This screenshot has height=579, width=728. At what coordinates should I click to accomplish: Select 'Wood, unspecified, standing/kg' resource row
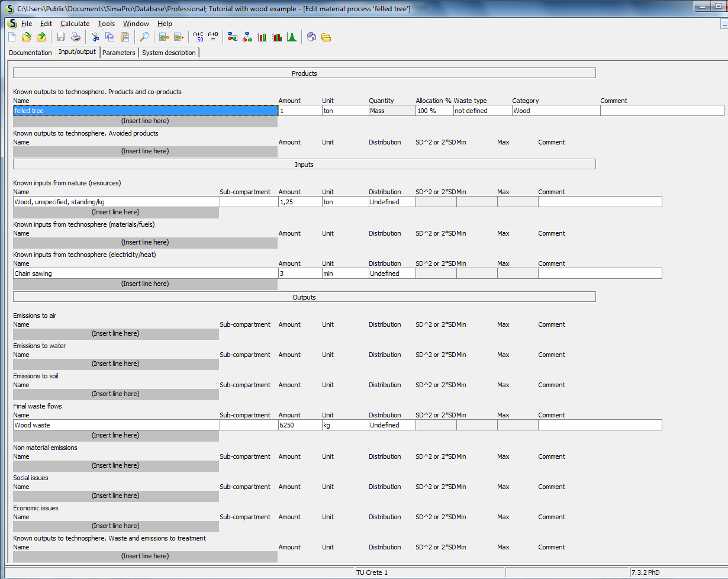coord(116,202)
